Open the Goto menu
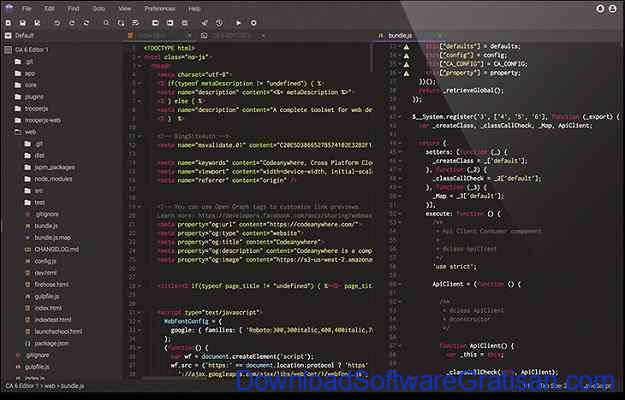This screenshot has width=625, height=400. pyautogui.click(x=98, y=8)
